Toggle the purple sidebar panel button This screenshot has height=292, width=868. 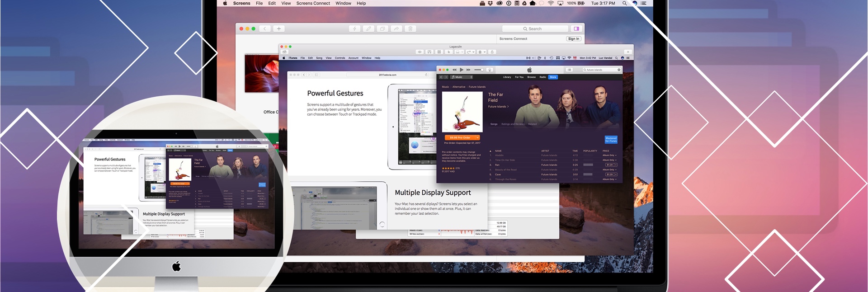[576, 28]
